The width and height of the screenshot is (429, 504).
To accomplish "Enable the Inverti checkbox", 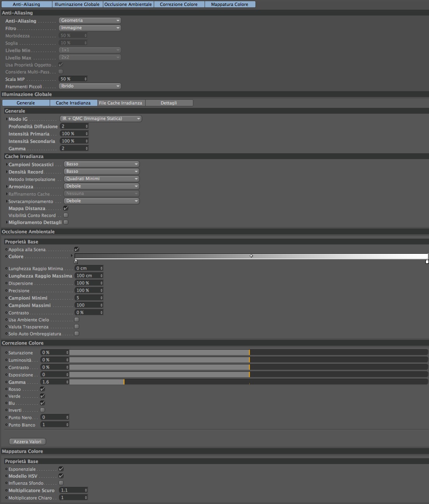I will coord(42,410).
